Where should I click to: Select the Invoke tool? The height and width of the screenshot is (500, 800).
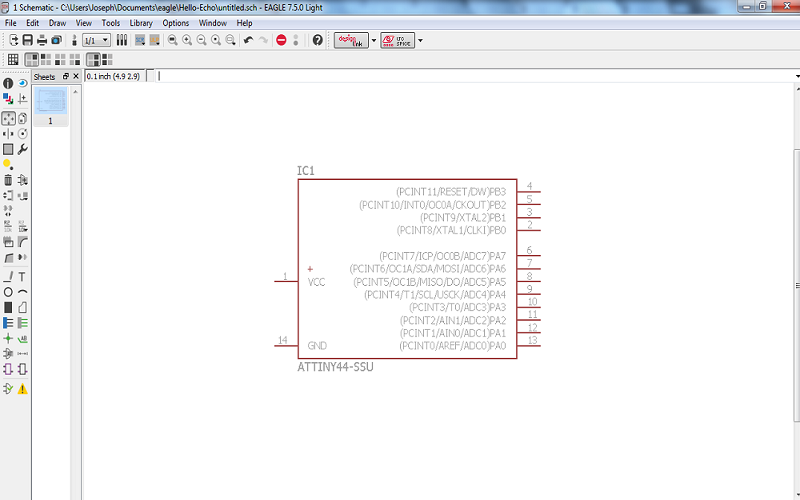coord(22,258)
